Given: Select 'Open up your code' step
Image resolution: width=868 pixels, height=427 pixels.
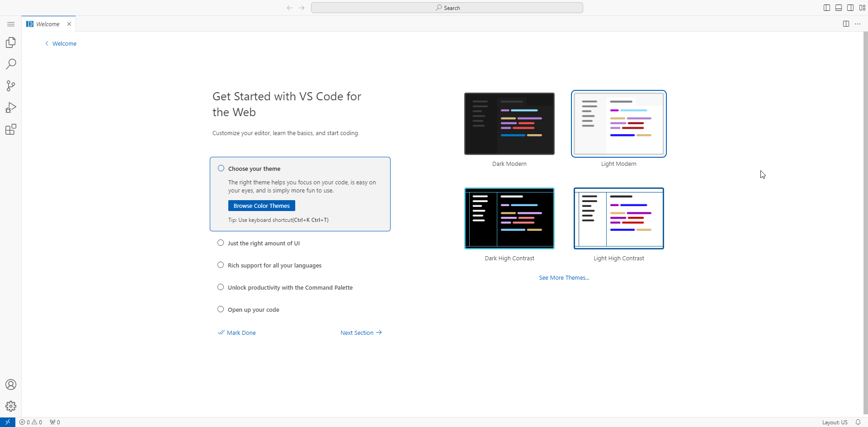Looking at the screenshot, I should click(253, 310).
